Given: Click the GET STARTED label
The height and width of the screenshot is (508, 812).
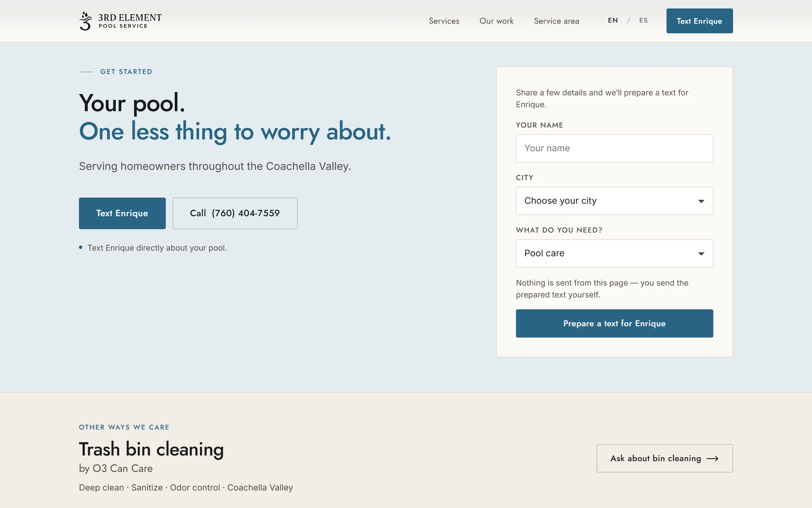Looking at the screenshot, I should (126, 72).
